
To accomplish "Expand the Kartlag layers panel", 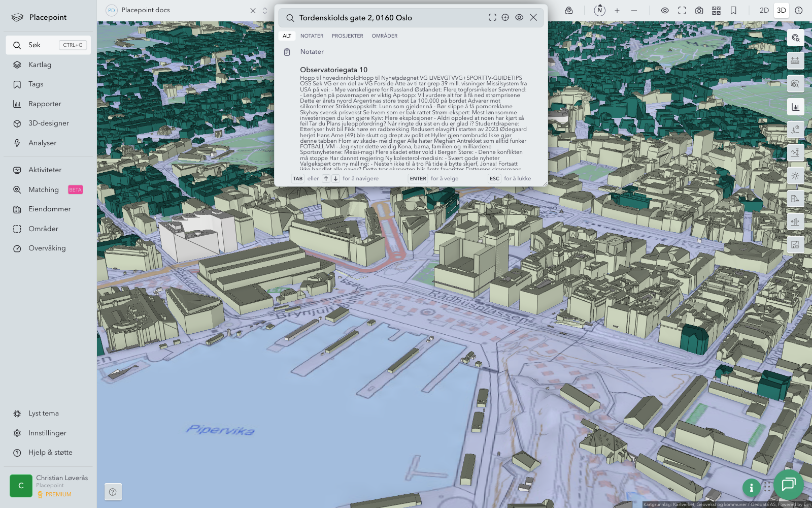I will tap(40, 65).
